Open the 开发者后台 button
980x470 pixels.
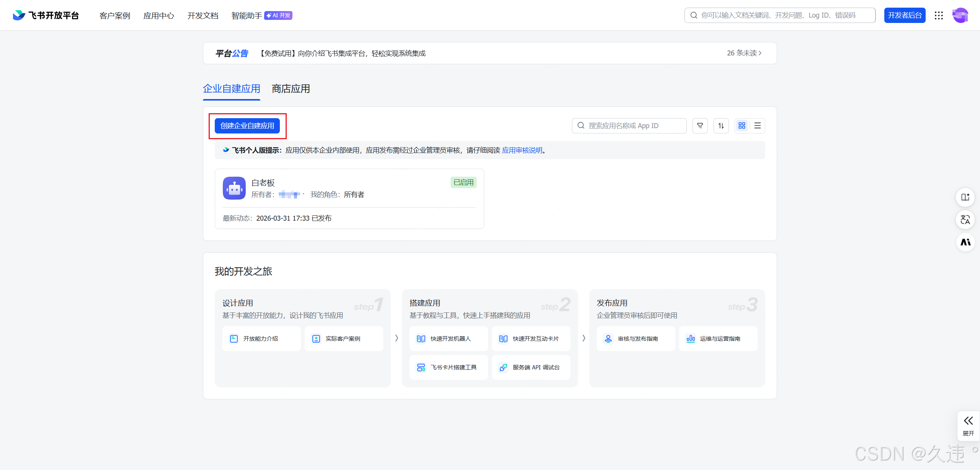pos(904,15)
